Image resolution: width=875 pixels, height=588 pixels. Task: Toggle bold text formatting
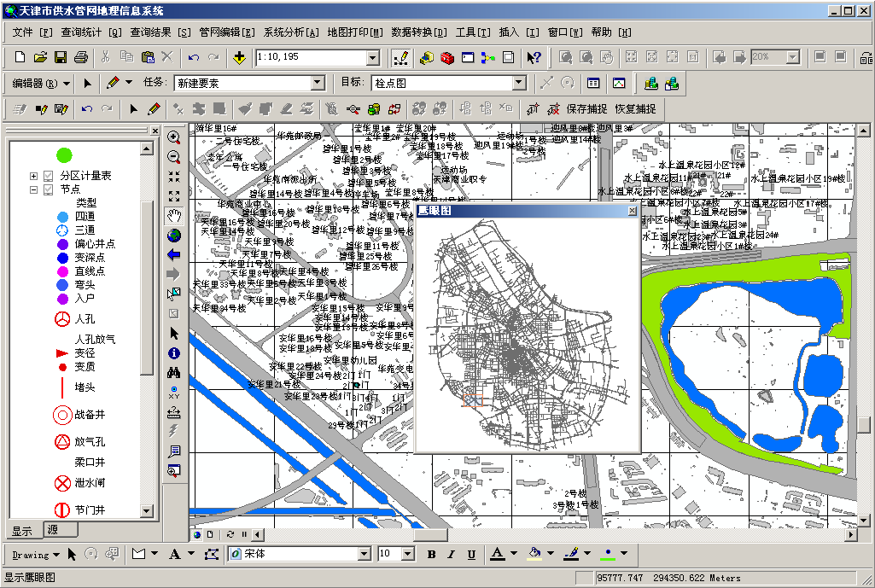click(x=431, y=555)
